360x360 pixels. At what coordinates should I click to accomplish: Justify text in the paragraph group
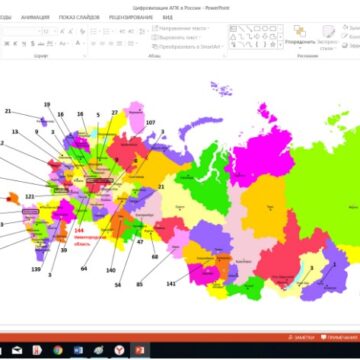pyautogui.click(x=120, y=43)
